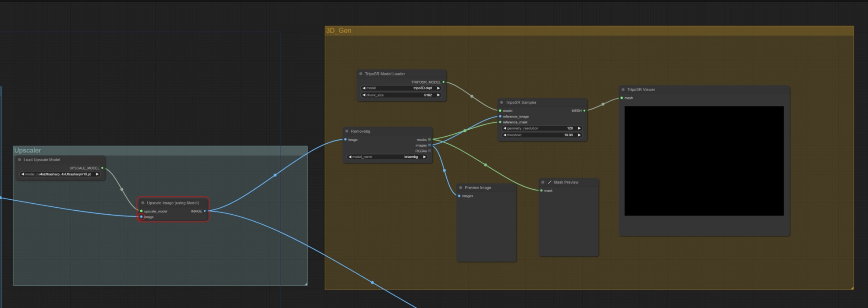Click the MESH output port on TripoSR Sampler
Screen dimensions: 868x308
[584, 111]
